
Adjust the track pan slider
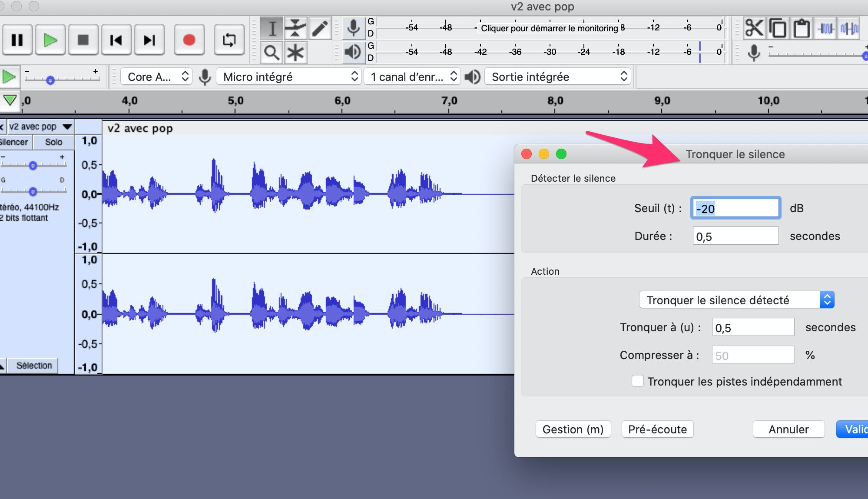coord(33,191)
